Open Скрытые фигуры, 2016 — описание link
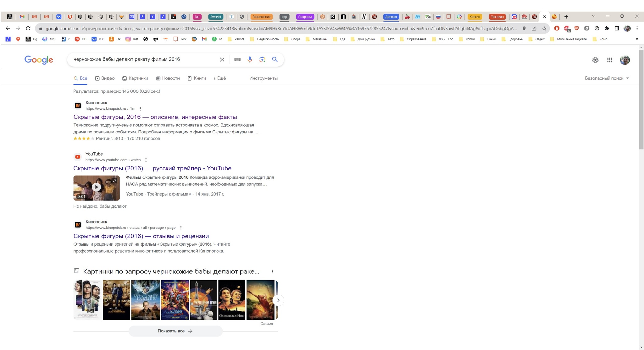The width and height of the screenshot is (644, 350). pyautogui.click(x=155, y=117)
